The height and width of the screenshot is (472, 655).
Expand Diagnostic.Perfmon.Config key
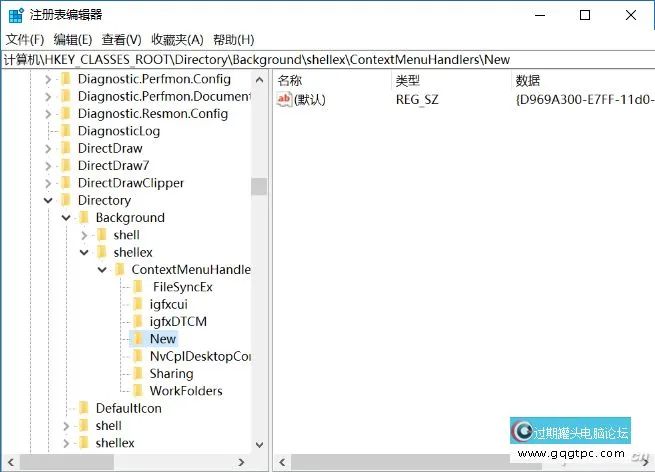point(48,79)
